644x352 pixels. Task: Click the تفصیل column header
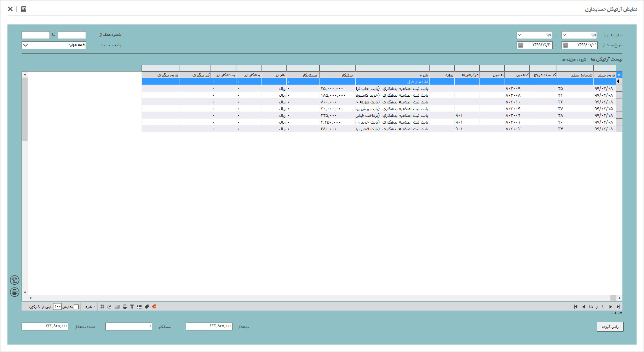(492, 75)
